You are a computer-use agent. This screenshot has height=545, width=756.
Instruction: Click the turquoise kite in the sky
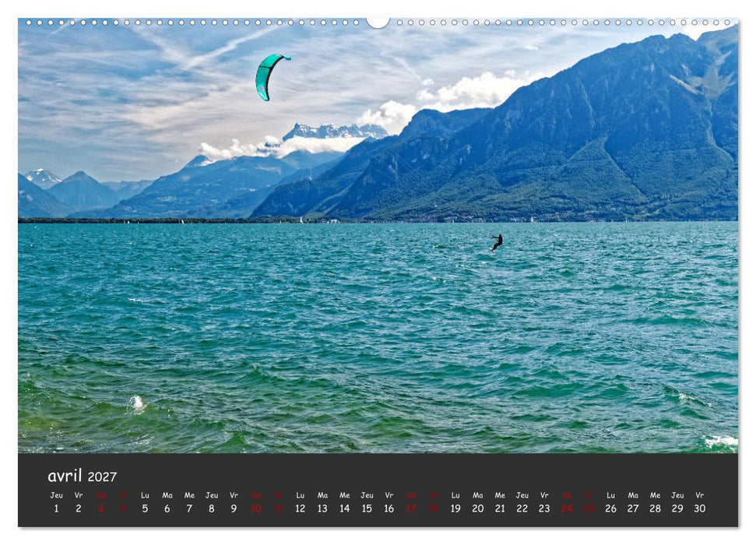pos(264,73)
